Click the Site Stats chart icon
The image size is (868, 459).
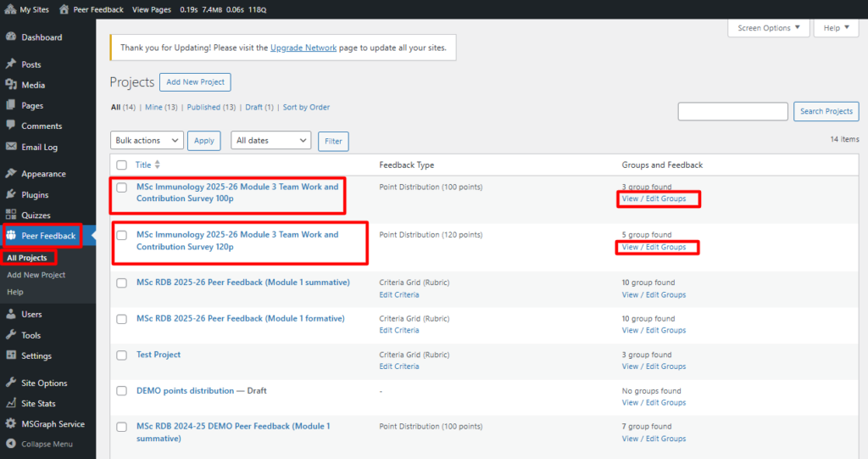coord(11,403)
